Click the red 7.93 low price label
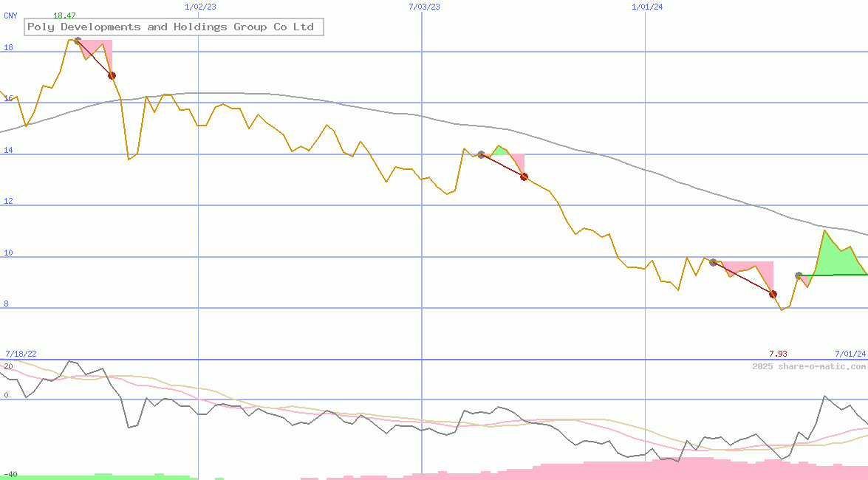868x480 pixels. point(778,354)
